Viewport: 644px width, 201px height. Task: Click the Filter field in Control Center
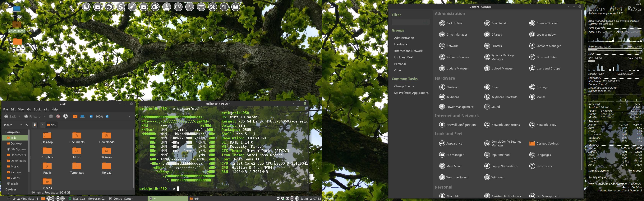(411, 22)
